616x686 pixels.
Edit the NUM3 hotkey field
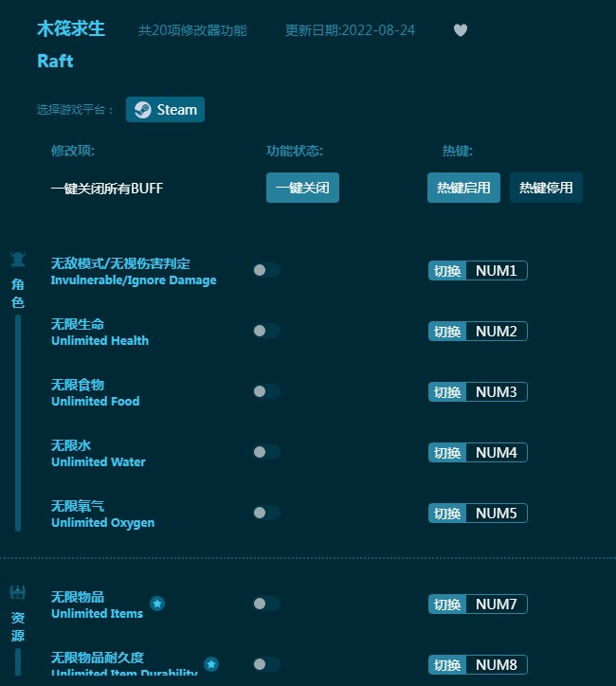497,391
